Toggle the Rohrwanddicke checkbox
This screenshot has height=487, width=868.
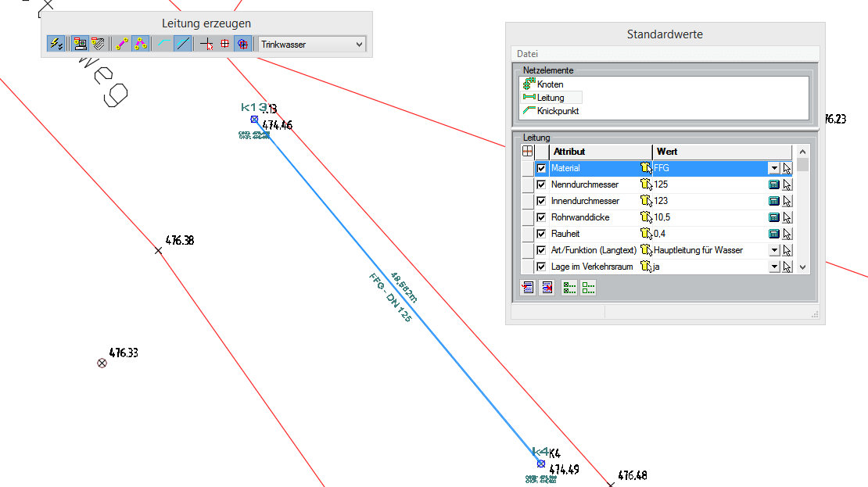pos(541,217)
